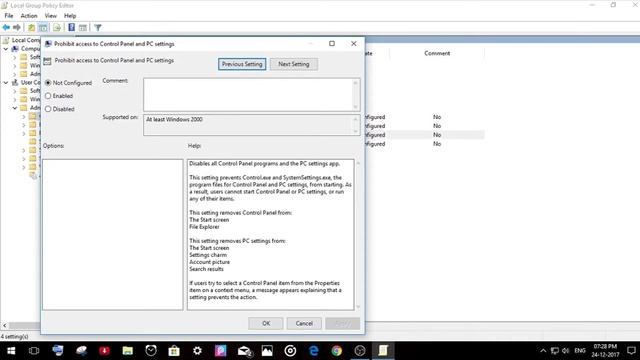Click the left arrow of the tree horizontal scrollbar
This screenshot has width=640, height=360.
pyautogui.click(x=4, y=325)
